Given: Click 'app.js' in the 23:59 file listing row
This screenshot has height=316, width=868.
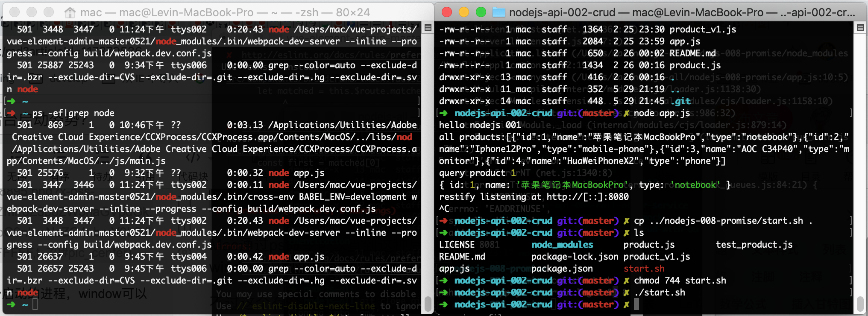Looking at the screenshot, I should 685,41.
